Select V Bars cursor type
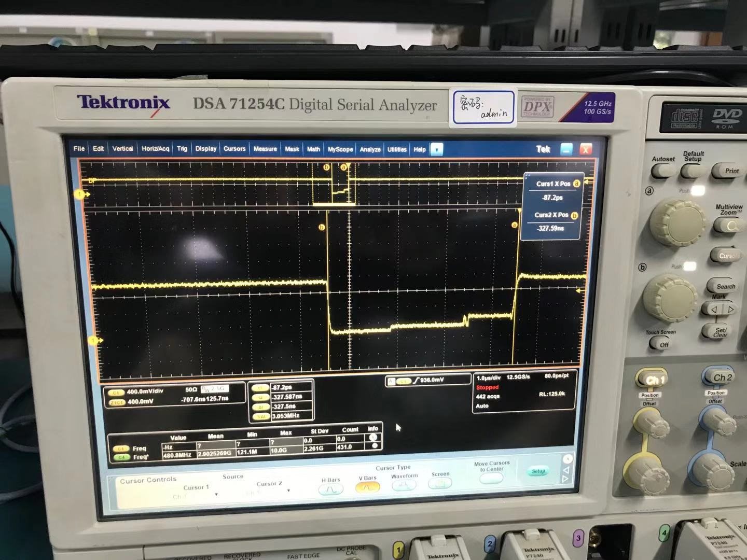747x560 pixels. point(367,487)
